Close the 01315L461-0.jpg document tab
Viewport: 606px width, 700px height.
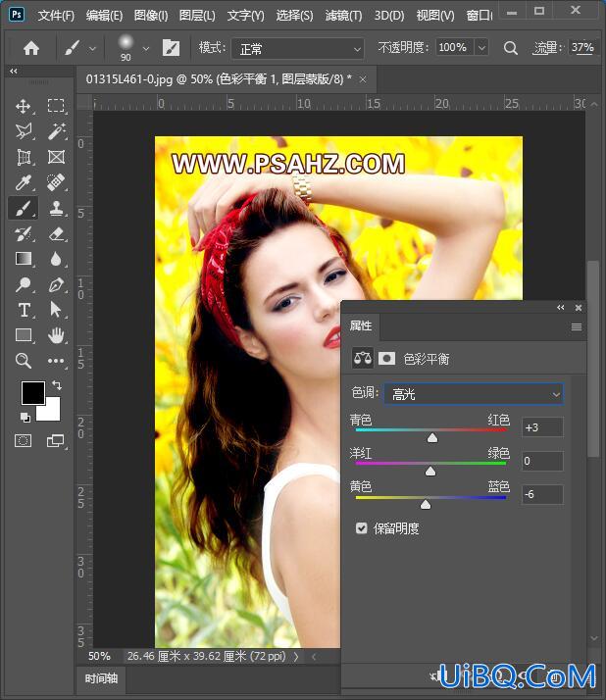click(x=363, y=80)
